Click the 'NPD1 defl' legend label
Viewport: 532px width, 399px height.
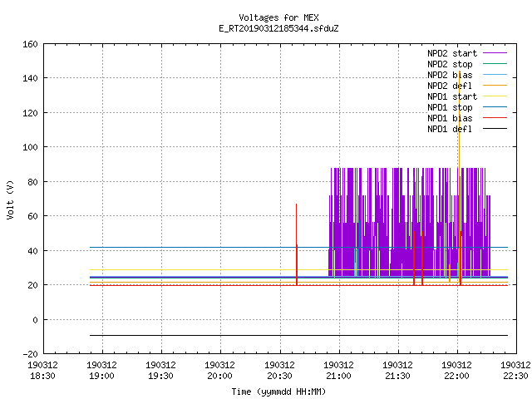coord(450,130)
